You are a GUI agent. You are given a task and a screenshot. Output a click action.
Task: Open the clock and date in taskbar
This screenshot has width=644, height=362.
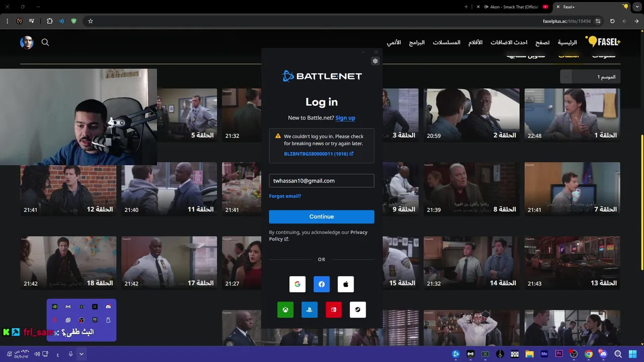coord(22,354)
